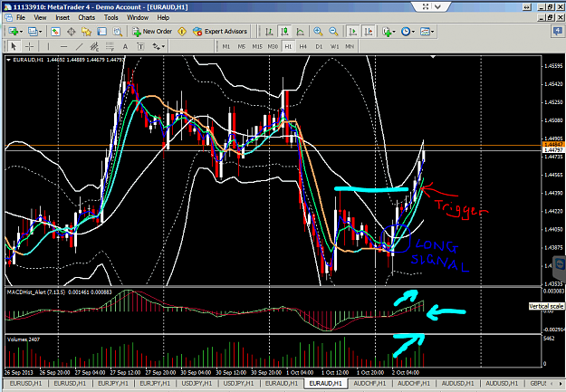Select the Trendline drawing tool
Image resolution: width=566 pixels, height=392 pixels.
pyautogui.click(x=79, y=46)
